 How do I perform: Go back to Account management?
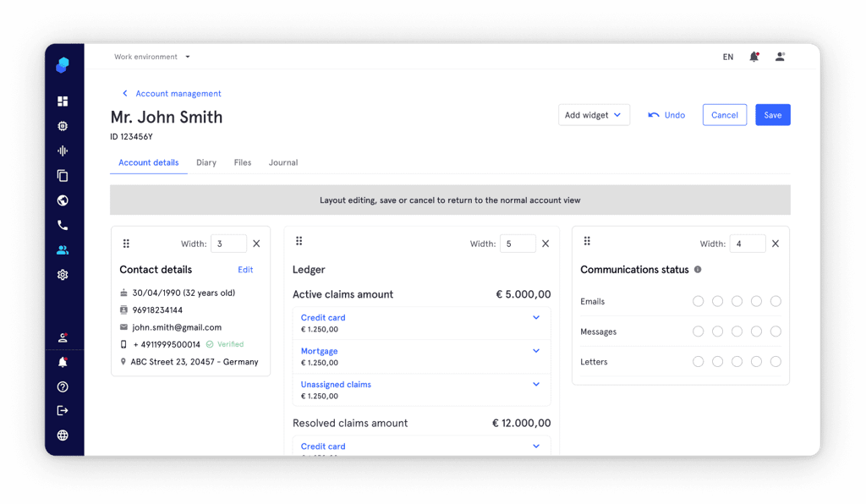pos(178,93)
